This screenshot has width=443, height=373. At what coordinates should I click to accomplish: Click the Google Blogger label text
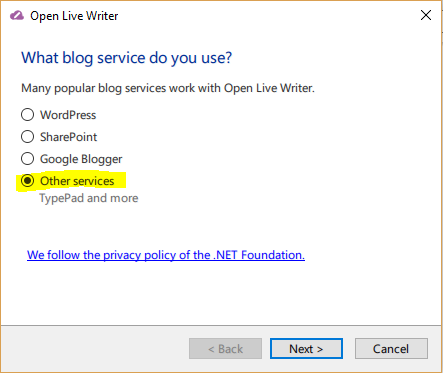(x=81, y=159)
